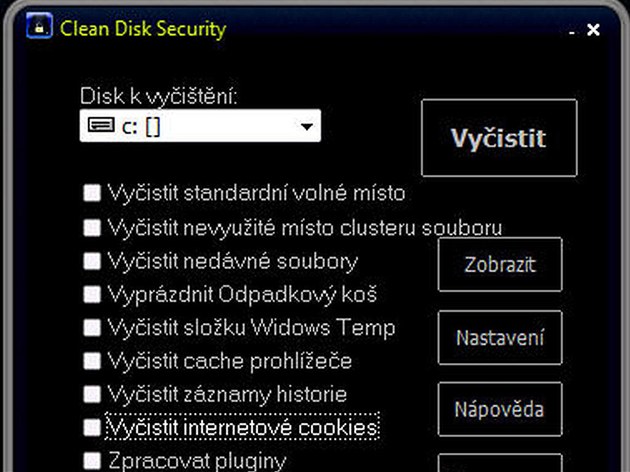Viewport: 630px width, 472px height.
Task: Enable Vyprázdnit Odpadkový koš option
Action: (x=92, y=294)
